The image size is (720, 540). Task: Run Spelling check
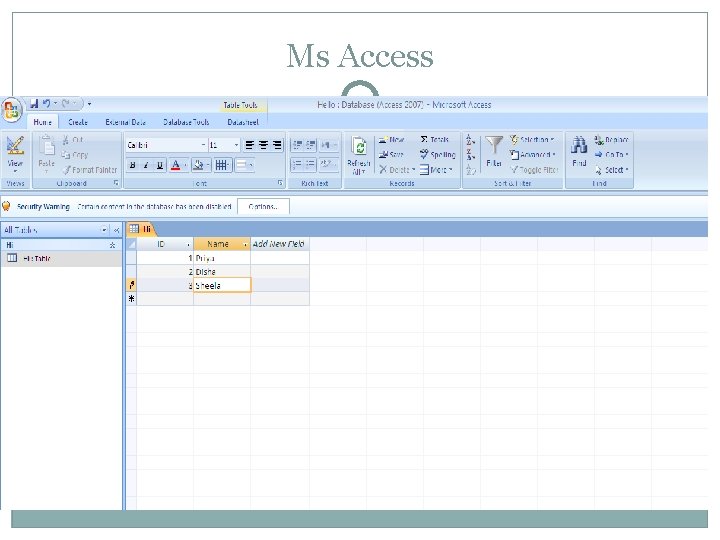pyautogui.click(x=438, y=155)
